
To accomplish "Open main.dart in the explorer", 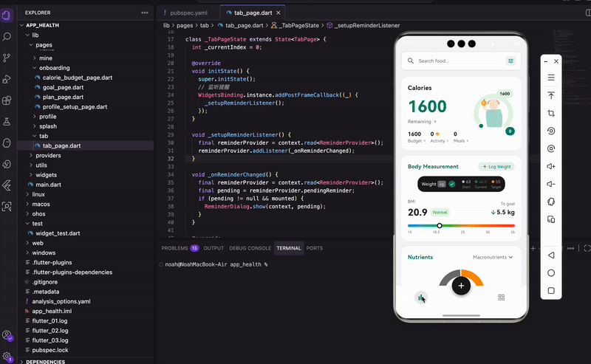I will pos(48,185).
